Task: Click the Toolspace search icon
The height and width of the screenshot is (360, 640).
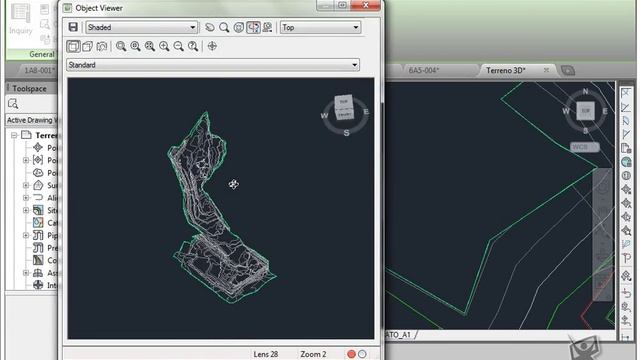Action: pos(13,104)
